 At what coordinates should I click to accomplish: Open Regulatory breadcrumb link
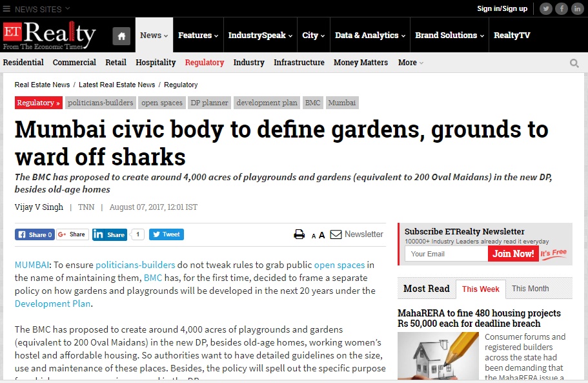(181, 85)
